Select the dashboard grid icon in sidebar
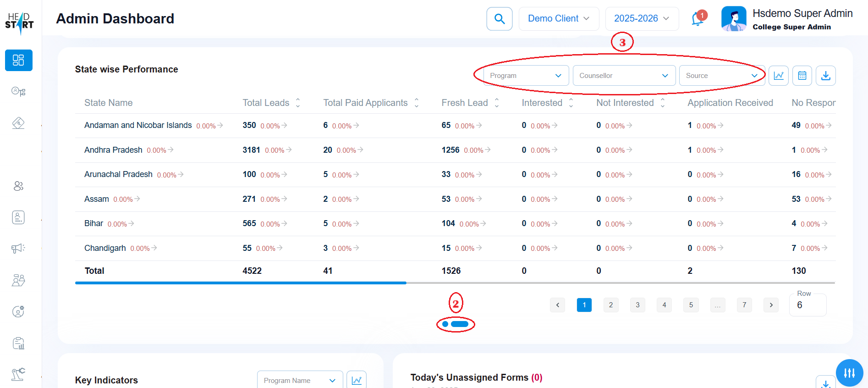The image size is (868, 388). point(18,60)
